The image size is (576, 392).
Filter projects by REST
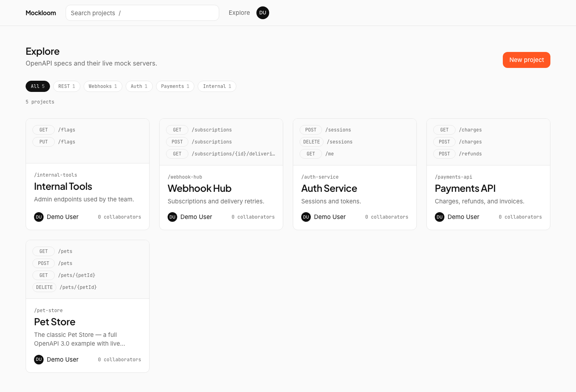pyautogui.click(x=67, y=86)
